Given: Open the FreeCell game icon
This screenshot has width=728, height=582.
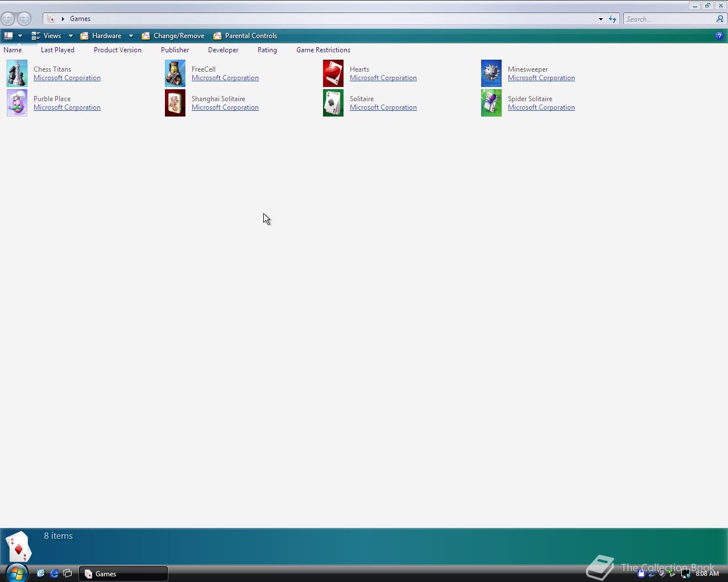Looking at the screenshot, I should point(175,73).
